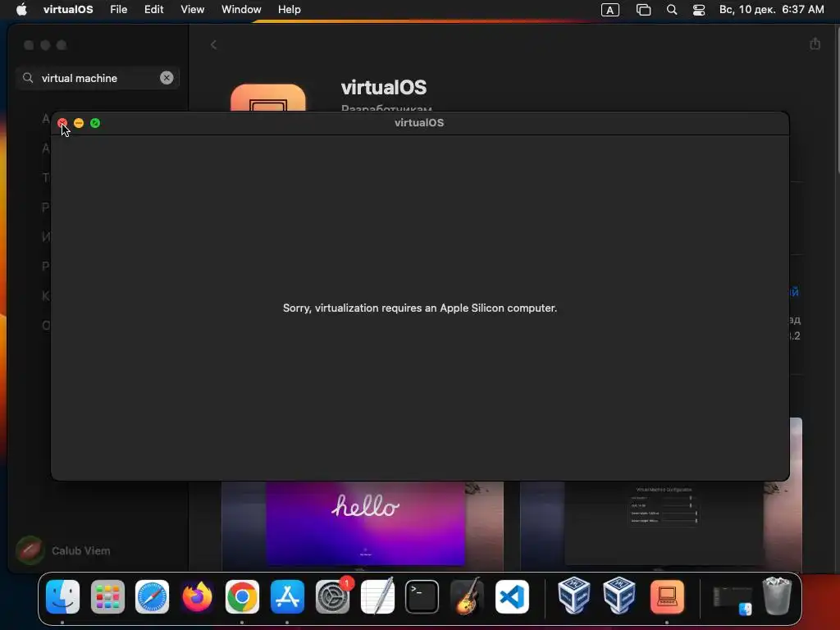The height and width of the screenshot is (630, 840).
Task: Close the virtualOS window
Action: [x=62, y=123]
